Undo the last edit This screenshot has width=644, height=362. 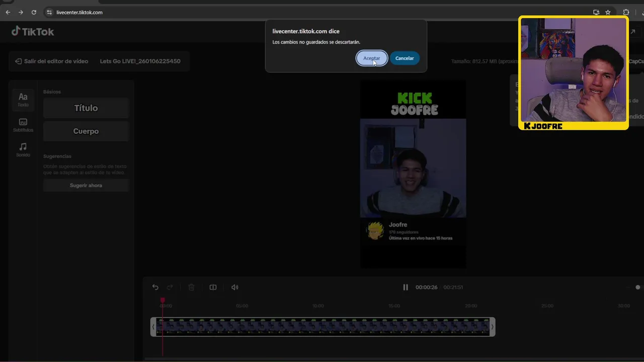point(155,287)
